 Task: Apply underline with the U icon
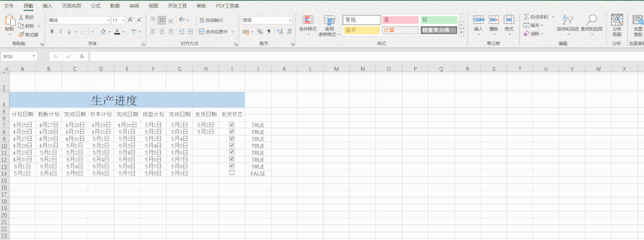69,32
